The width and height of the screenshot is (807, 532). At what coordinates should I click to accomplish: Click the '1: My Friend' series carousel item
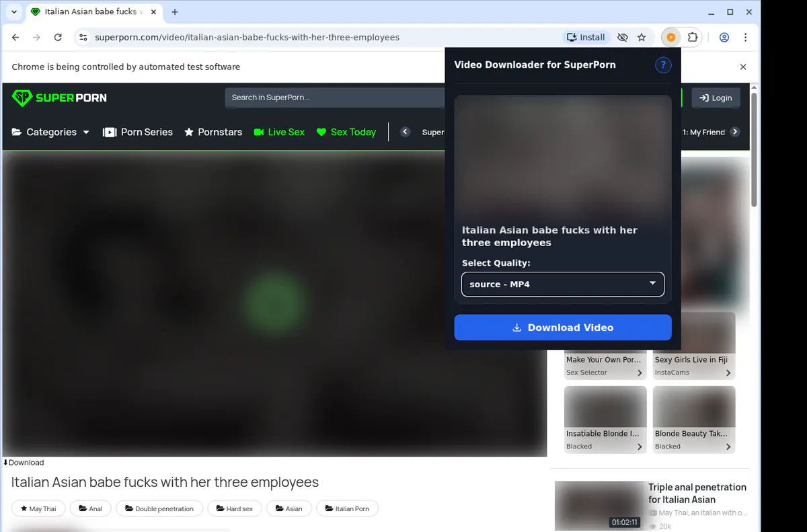coord(703,132)
